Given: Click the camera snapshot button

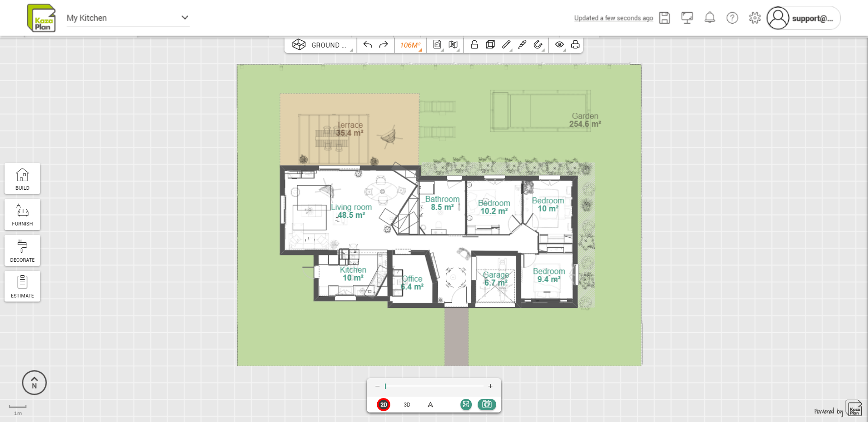Looking at the screenshot, I should point(487,404).
